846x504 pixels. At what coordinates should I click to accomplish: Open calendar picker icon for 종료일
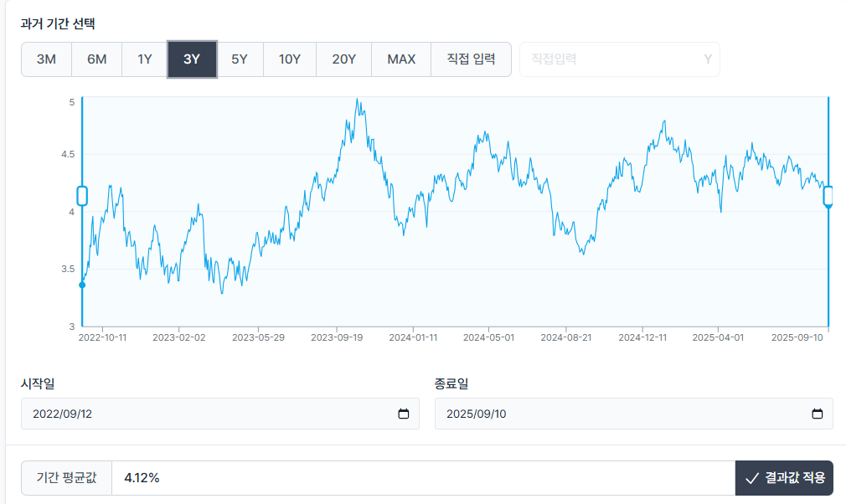(x=818, y=414)
